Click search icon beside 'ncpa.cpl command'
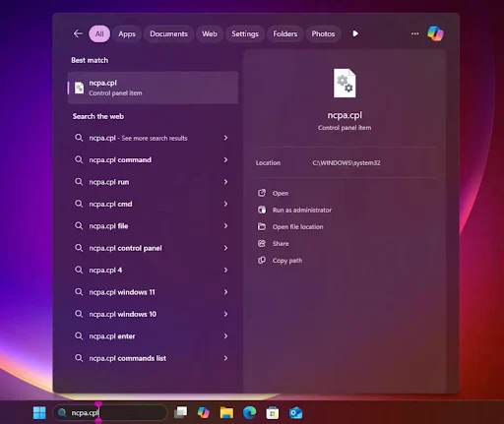 coord(79,159)
